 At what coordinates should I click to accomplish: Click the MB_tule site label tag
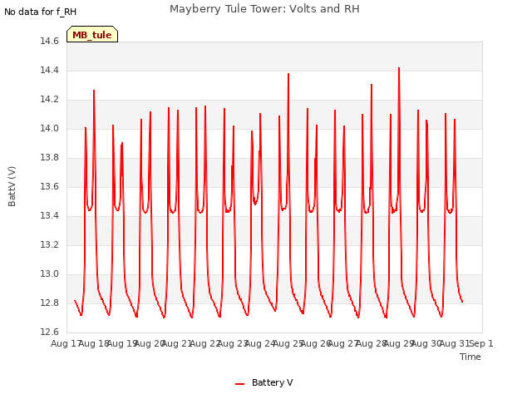(92, 34)
